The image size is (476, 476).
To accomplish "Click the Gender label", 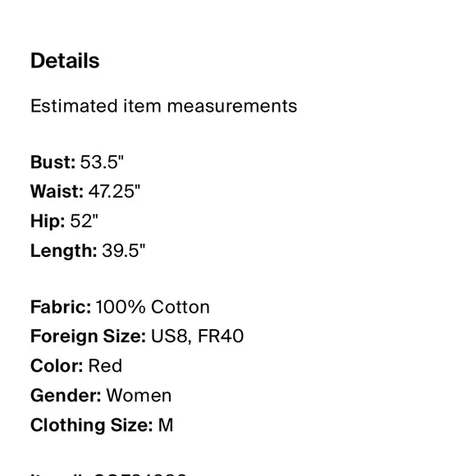I will pos(66,396).
